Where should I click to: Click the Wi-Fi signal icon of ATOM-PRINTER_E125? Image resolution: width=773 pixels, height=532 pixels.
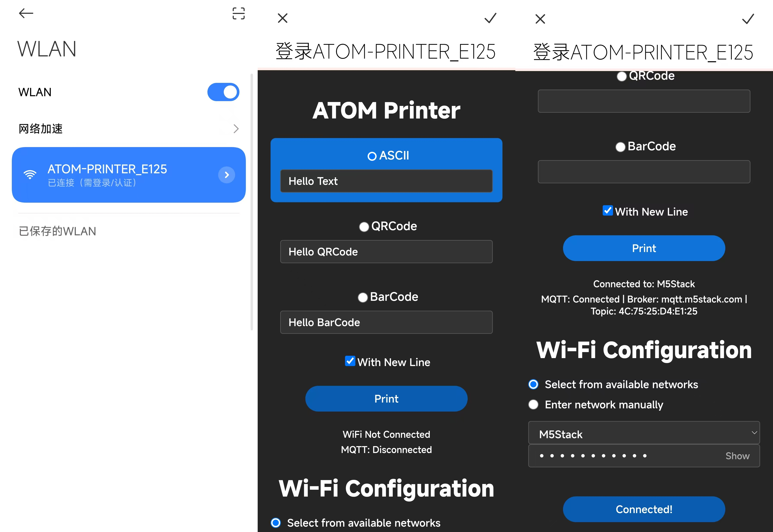tap(30, 174)
